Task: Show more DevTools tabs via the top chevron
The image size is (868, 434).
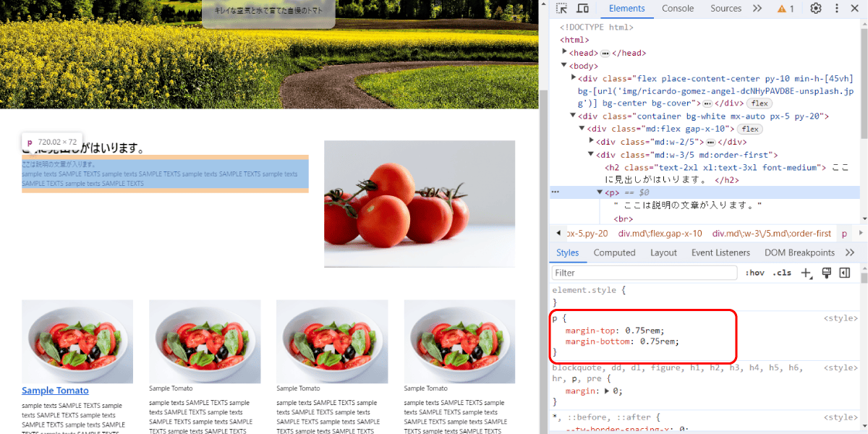Action: (x=757, y=9)
